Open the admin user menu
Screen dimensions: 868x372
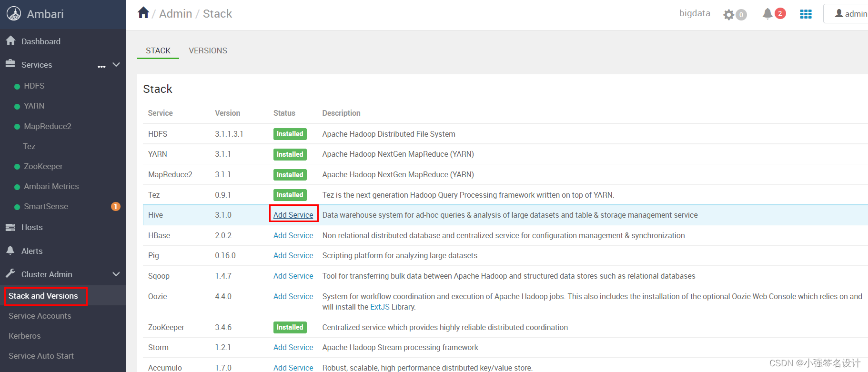[x=850, y=14]
